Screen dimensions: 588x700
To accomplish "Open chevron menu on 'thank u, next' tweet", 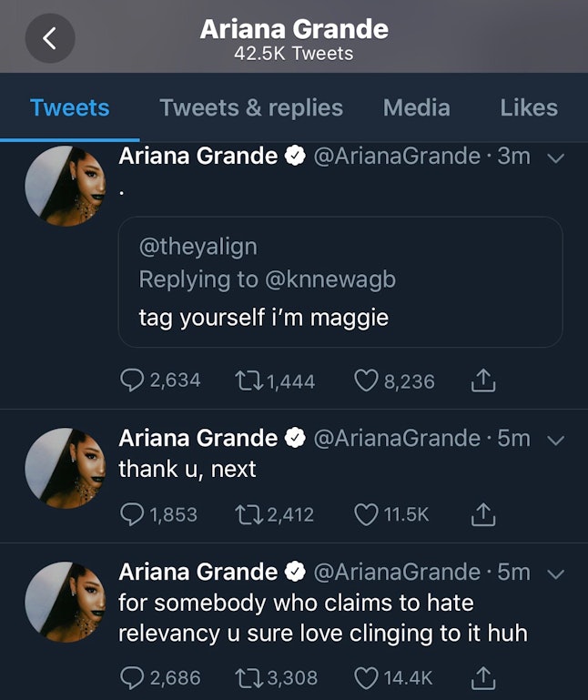I will pyautogui.click(x=555, y=440).
